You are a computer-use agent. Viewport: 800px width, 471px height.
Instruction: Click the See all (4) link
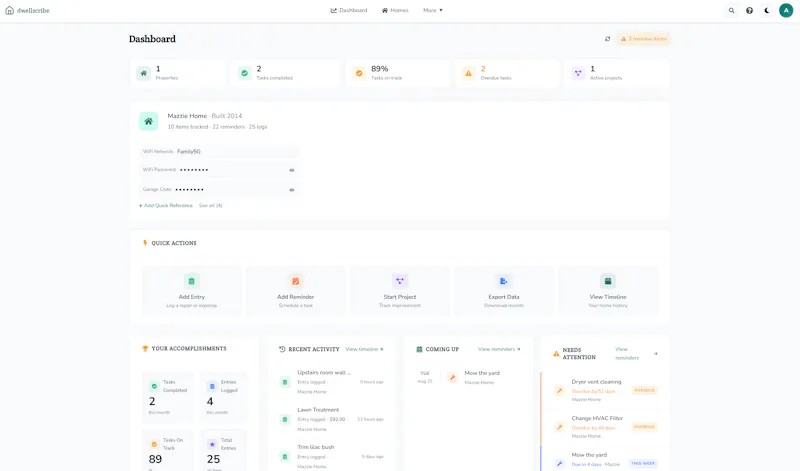pyautogui.click(x=211, y=206)
